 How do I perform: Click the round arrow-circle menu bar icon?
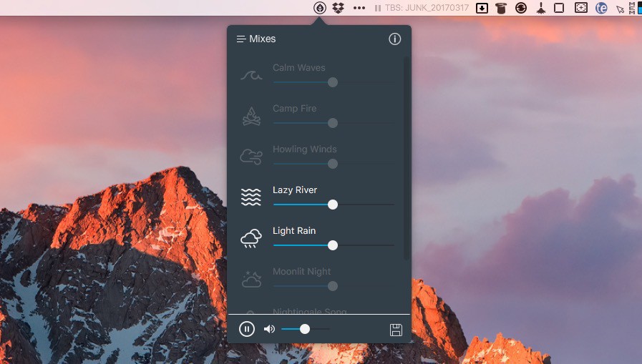click(x=521, y=8)
